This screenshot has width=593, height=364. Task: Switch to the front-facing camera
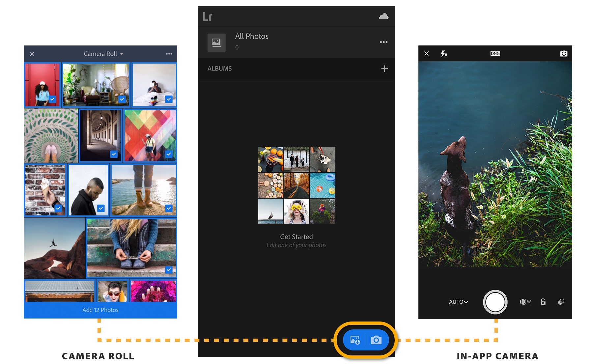click(564, 53)
